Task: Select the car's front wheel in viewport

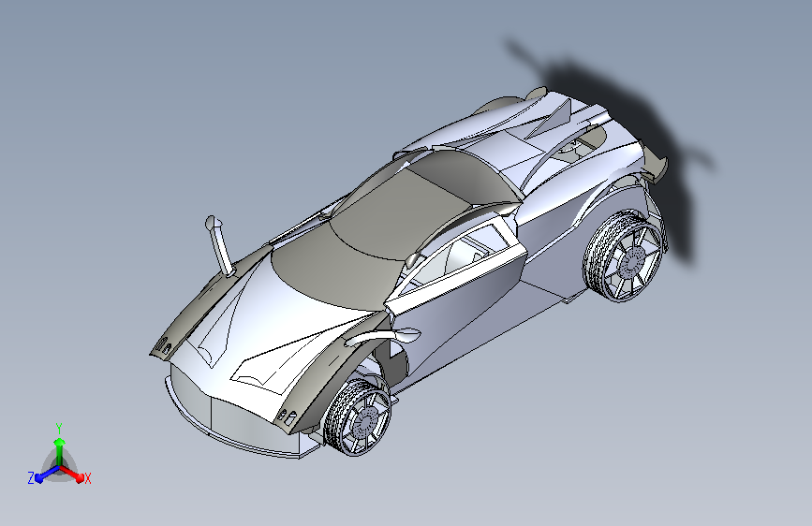Action: coord(358,416)
